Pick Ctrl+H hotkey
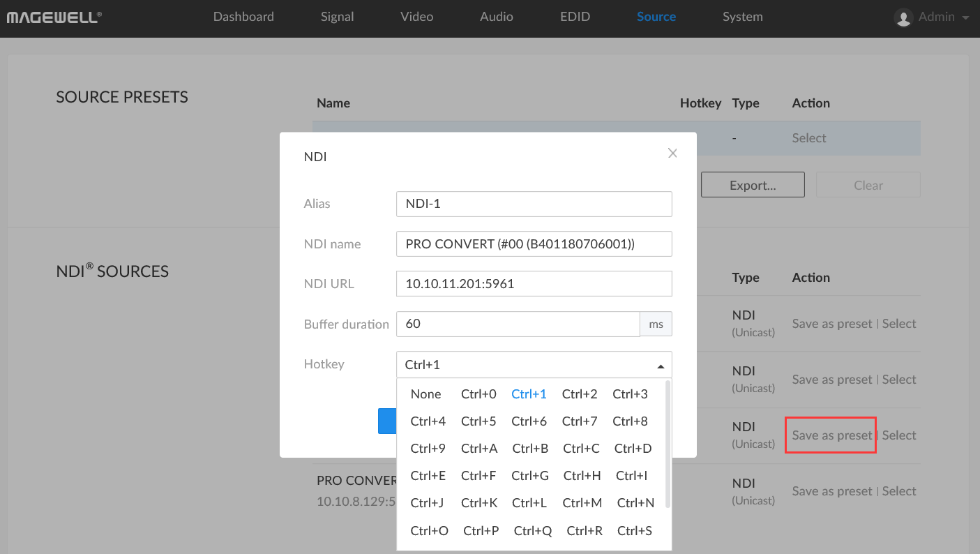The height and width of the screenshot is (554, 980). [582, 476]
